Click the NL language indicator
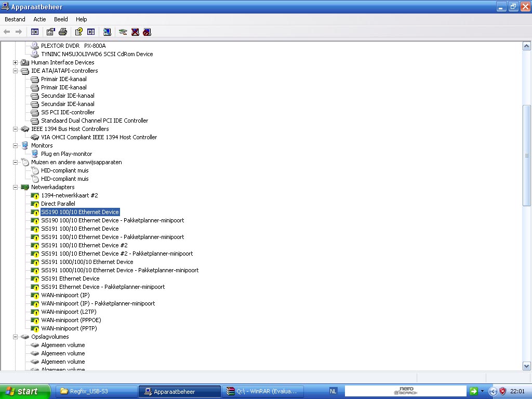The image size is (532, 399). pos(333,391)
